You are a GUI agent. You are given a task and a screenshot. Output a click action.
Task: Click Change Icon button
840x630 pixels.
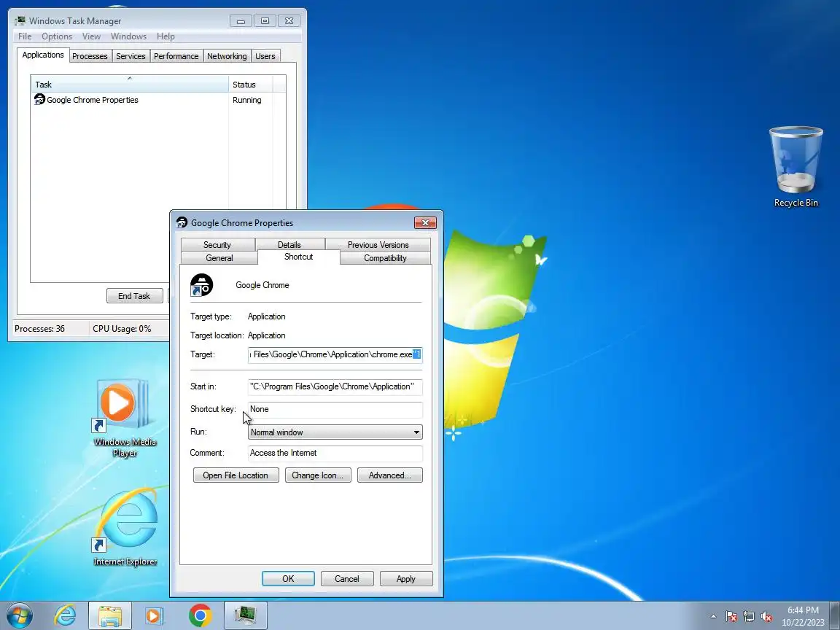pos(318,475)
